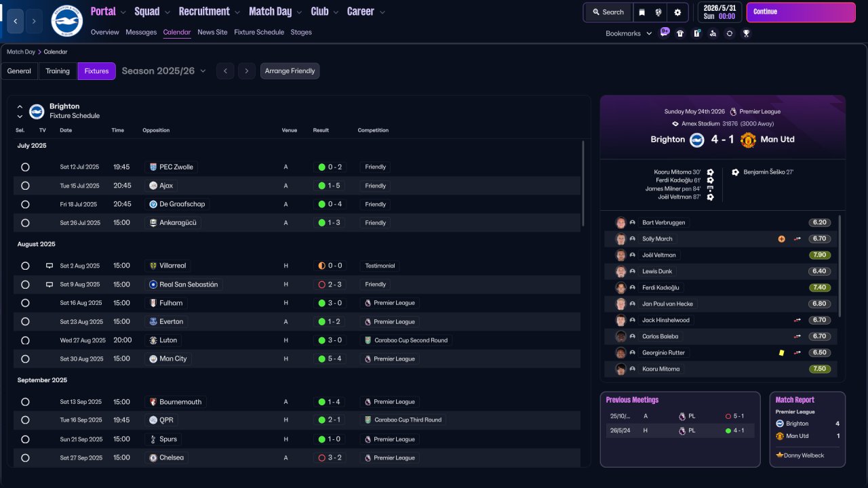Image resolution: width=868 pixels, height=488 pixels.
Task: Click the TV icon on Villarreal row
Action: (x=50, y=266)
